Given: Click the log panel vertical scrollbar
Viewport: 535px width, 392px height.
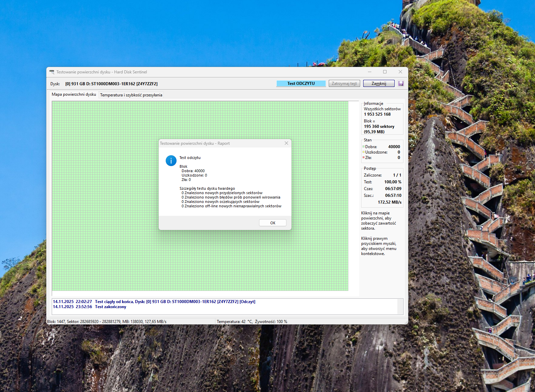Looking at the screenshot, I should point(400,306).
